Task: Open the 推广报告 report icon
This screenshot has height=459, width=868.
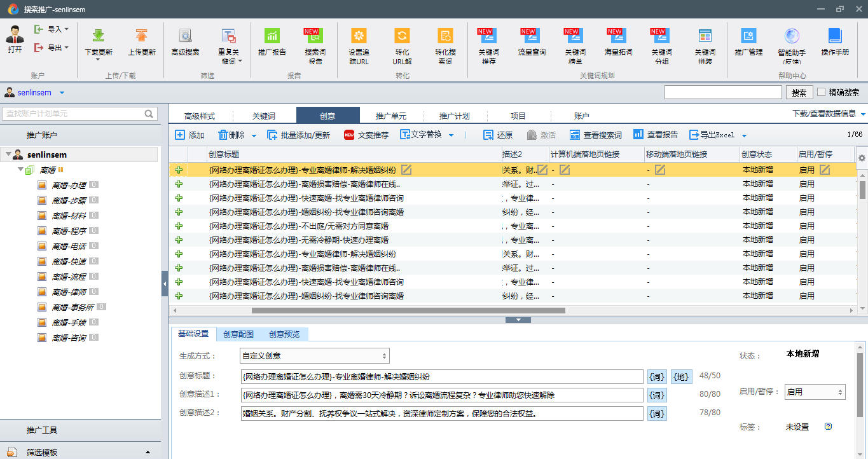Action: (272, 36)
